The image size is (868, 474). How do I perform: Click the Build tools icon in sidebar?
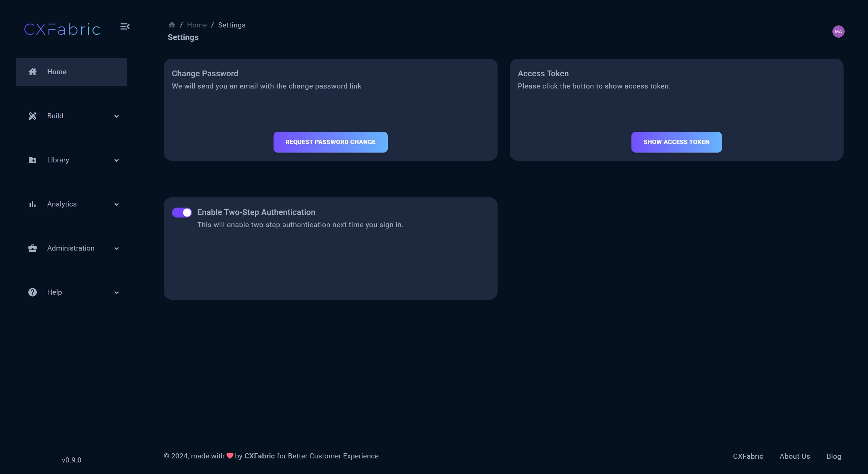(x=33, y=116)
